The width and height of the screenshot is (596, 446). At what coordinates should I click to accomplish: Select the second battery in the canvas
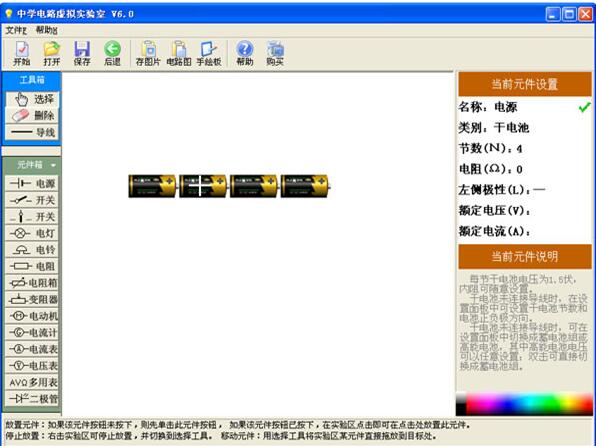[203, 186]
